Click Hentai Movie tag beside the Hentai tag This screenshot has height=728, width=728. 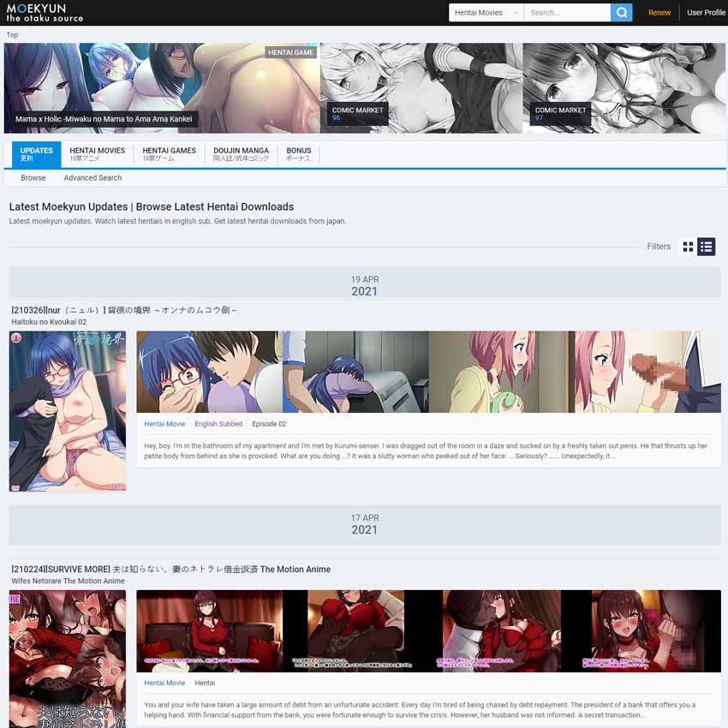coord(164,683)
